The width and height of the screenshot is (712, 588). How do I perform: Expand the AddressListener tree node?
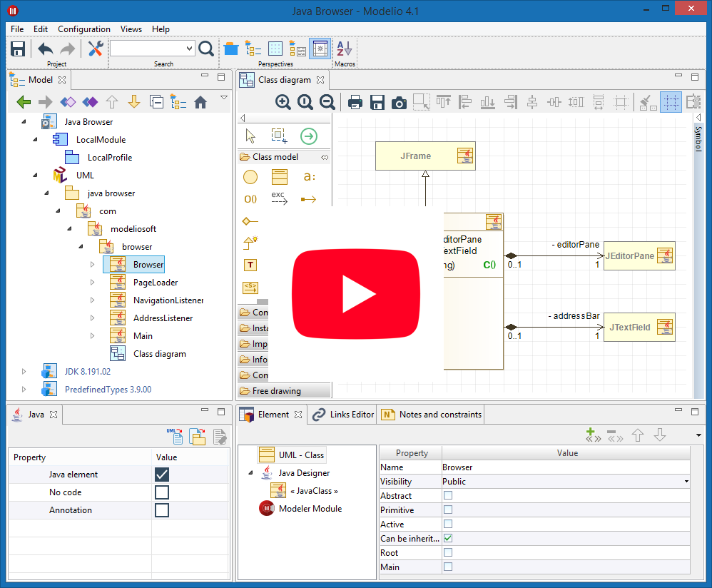coord(92,318)
